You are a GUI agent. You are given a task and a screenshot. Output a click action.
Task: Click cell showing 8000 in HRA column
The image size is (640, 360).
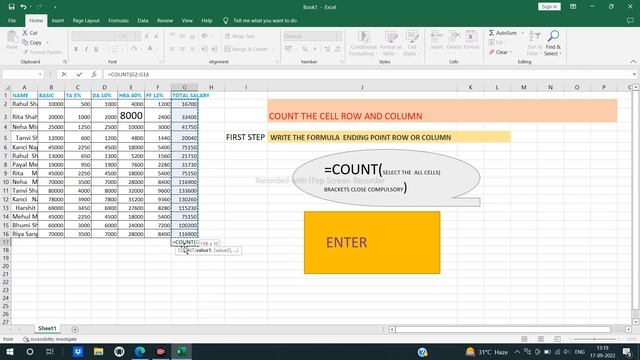[131, 116]
